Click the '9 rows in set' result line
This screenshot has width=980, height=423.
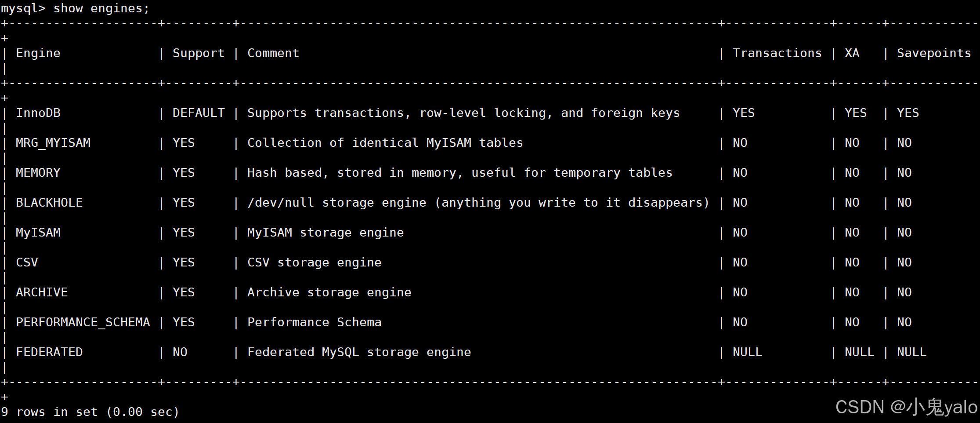90,412
